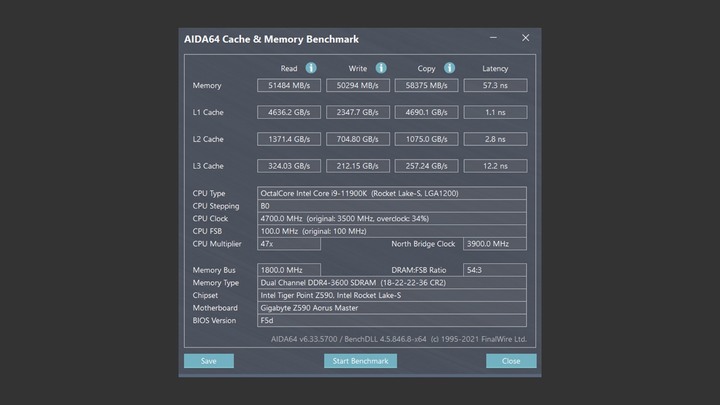Click the CPU Clock field 4700.0 MHz

pos(392,219)
